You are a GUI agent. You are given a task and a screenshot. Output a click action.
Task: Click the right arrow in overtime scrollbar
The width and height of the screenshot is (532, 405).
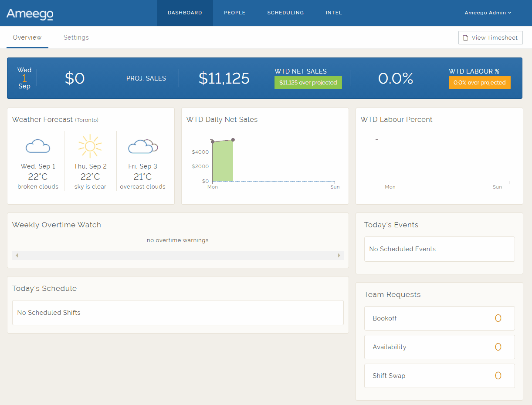(339, 255)
